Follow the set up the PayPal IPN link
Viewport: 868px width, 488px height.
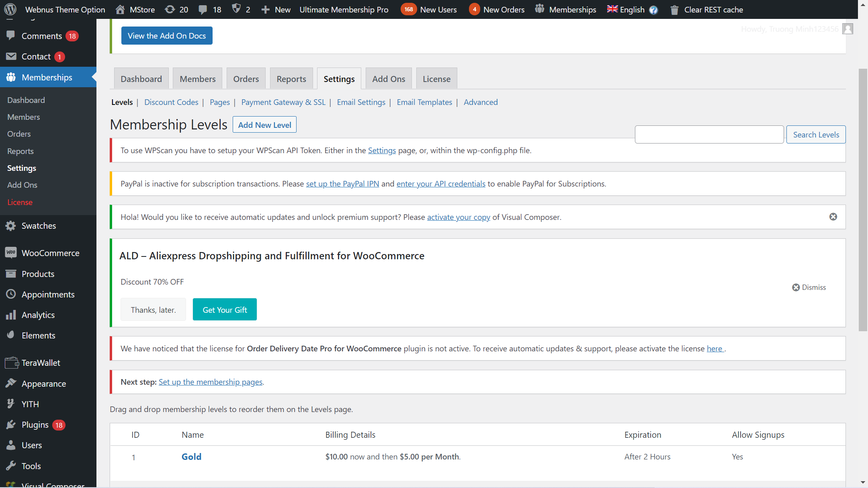point(342,184)
